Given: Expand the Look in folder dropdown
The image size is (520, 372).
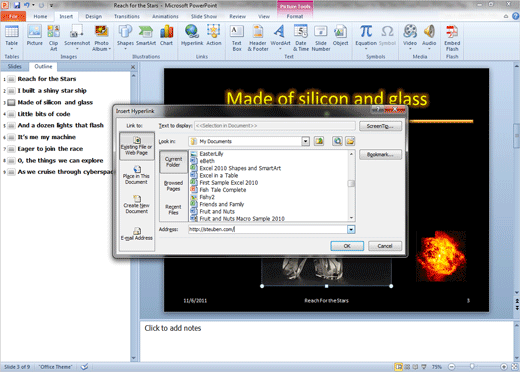Looking at the screenshot, I should tap(305, 141).
